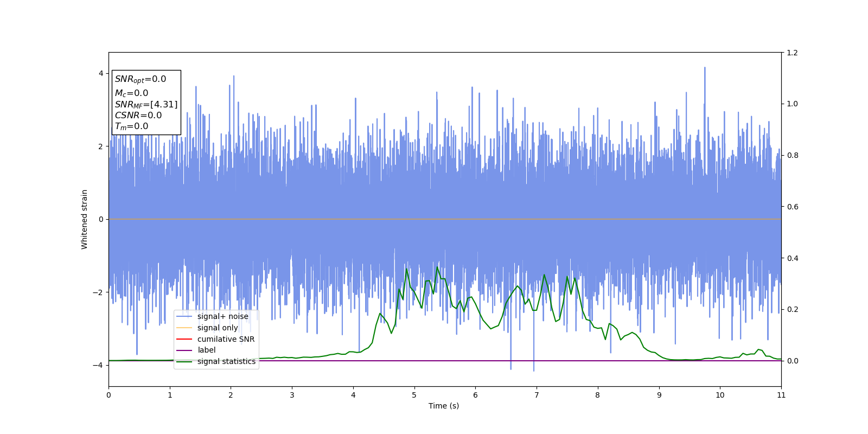Click the tall blue spike near time 9.75
The width and height of the screenshot is (868, 434).
point(705,87)
